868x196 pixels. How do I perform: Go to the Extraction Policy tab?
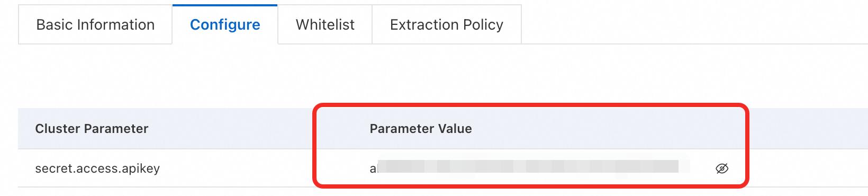447,24
